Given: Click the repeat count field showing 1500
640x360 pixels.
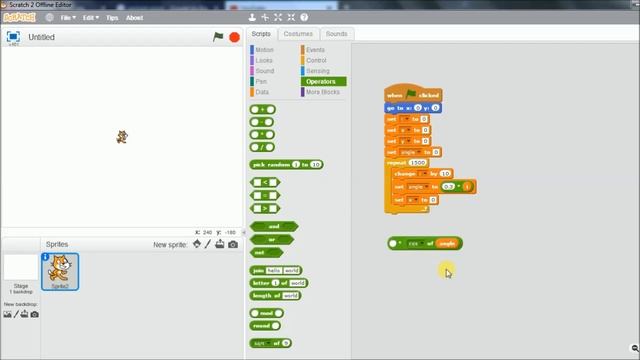Looking at the screenshot, I should (418, 163).
